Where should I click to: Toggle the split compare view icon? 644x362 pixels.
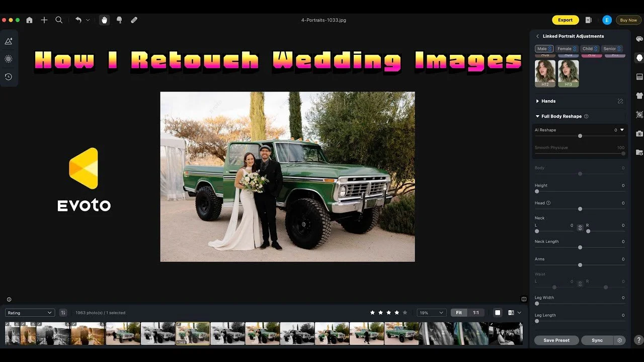coord(524,299)
